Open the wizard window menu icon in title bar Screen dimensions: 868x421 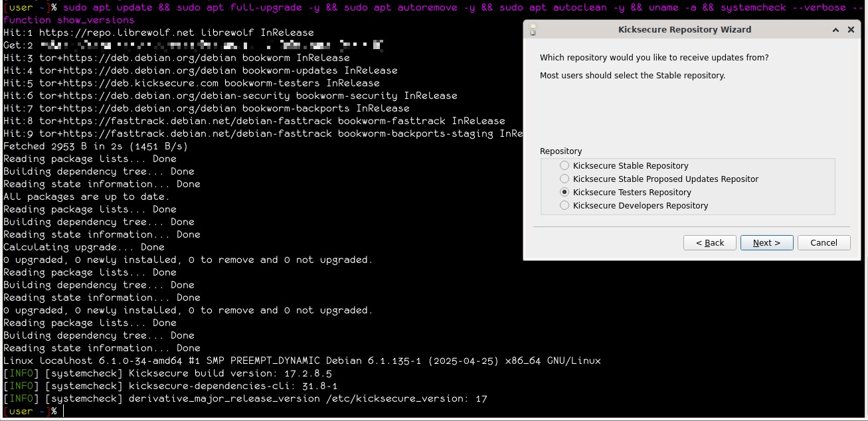[x=533, y=30]
